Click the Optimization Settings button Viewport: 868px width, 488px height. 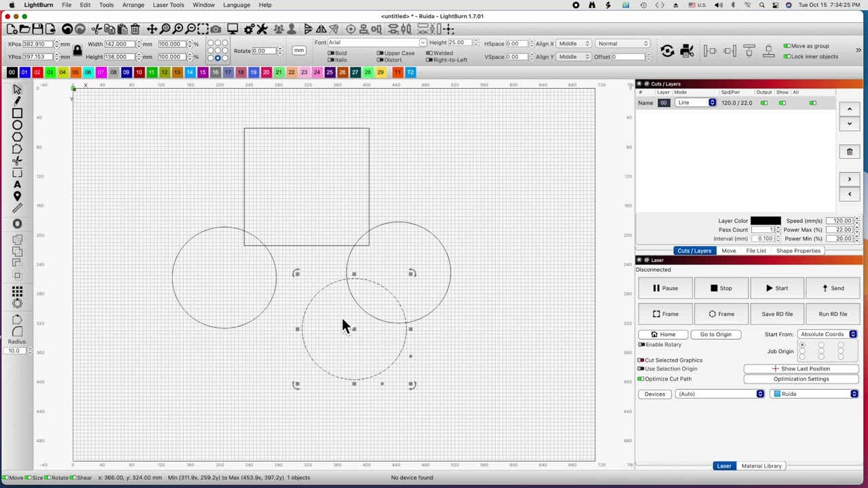[x=801, y=379]
